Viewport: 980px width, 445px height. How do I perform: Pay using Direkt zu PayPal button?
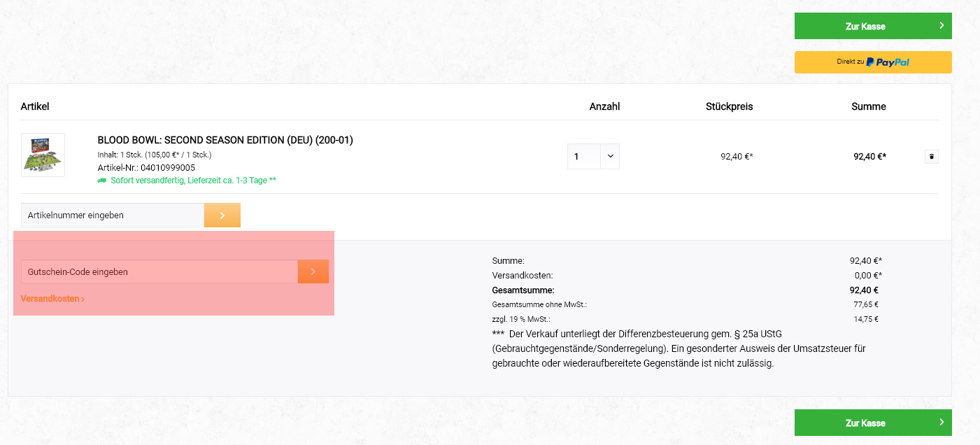[x=873, y=62]
